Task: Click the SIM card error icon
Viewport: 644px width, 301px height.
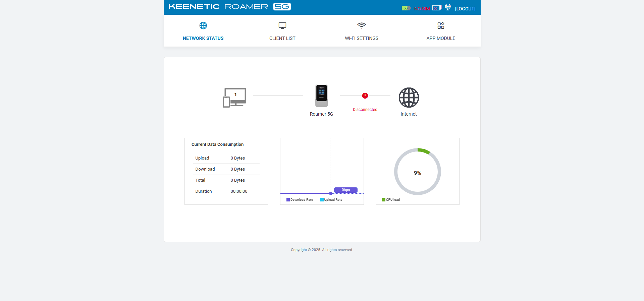Action: (437, 8)
